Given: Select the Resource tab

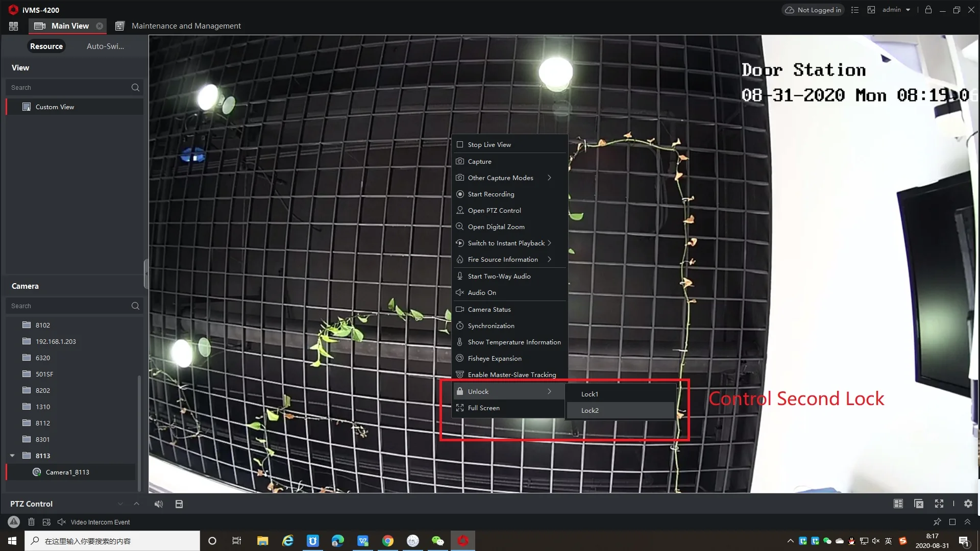Looking at the screenshot, I should pyautogui.click(x=46, y=46).
